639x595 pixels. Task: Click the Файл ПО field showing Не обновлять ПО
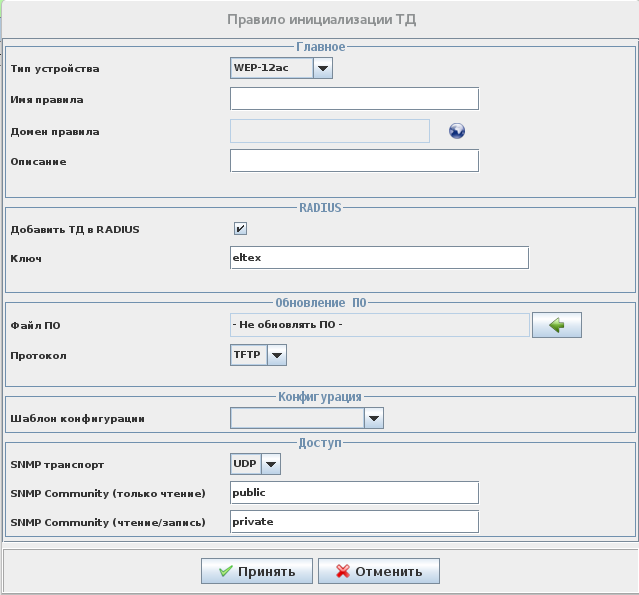click(x=379, y=325)
